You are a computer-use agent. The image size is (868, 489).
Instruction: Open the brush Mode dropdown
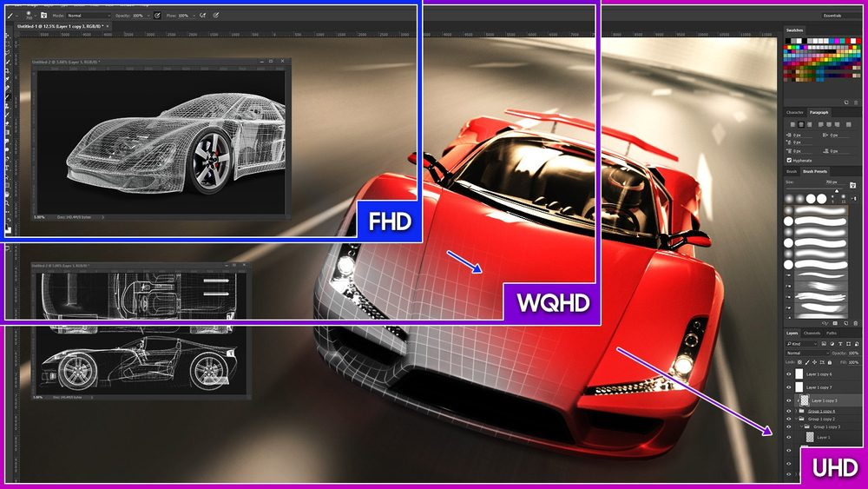point(89,16)
